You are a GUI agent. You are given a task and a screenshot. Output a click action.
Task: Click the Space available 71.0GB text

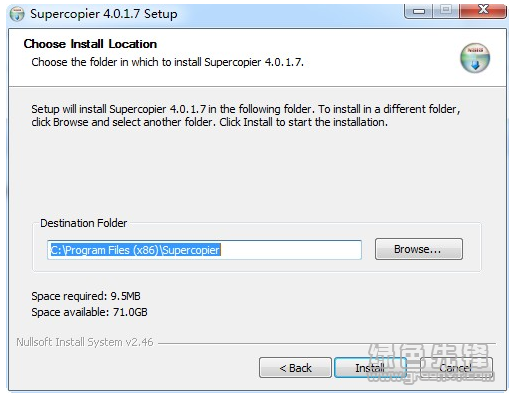coord(89,312)
